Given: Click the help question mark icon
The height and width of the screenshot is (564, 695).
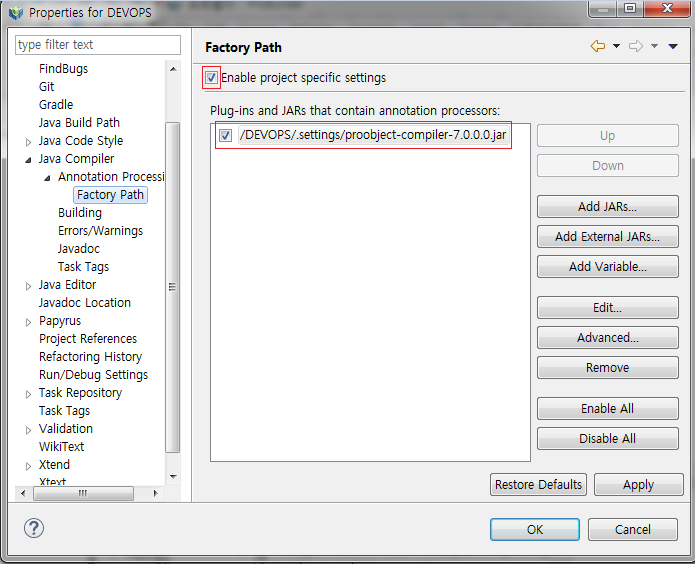Looking at the screenshot, I should 34,528.
